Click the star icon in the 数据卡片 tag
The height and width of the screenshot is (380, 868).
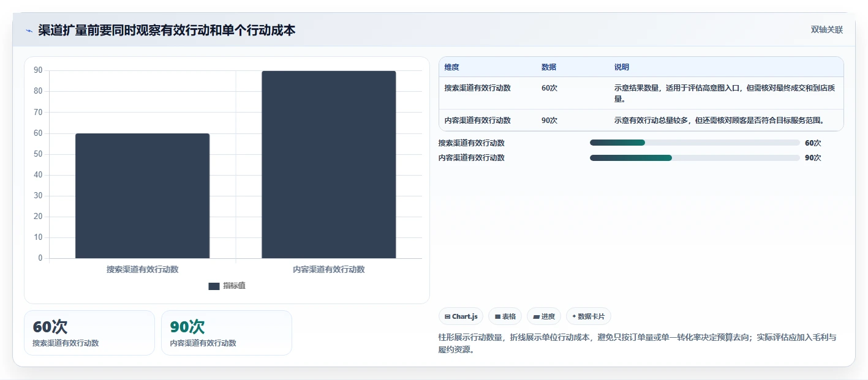574,316
